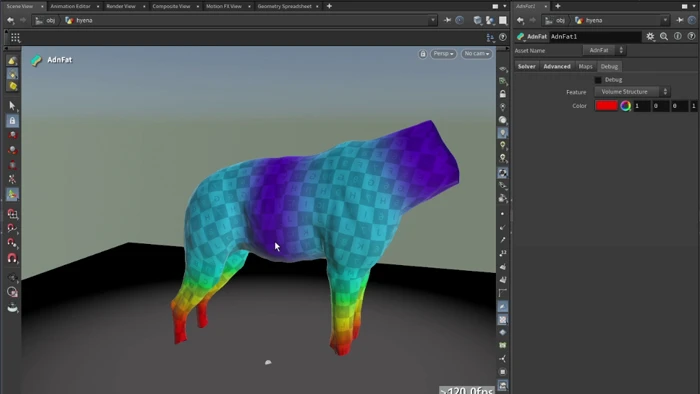Switch to the Motion FX View tab
The width and height of the screenshot is (700, 394).
click(x=224, y=6)
